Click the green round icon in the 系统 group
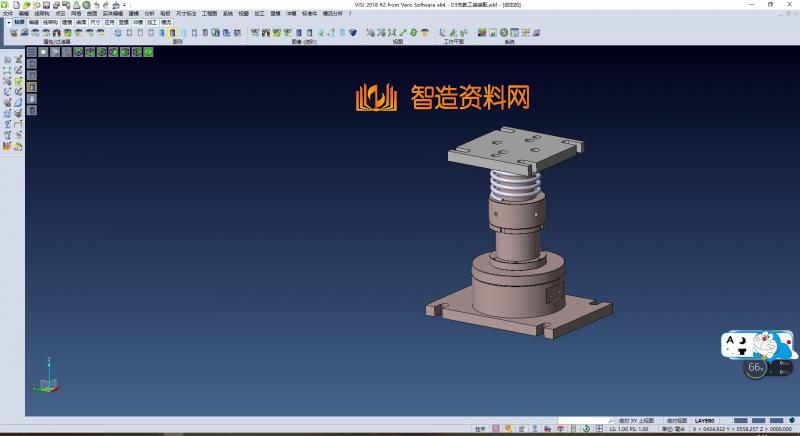The height and width of the screenshot is (436, 800). (504, 33)
